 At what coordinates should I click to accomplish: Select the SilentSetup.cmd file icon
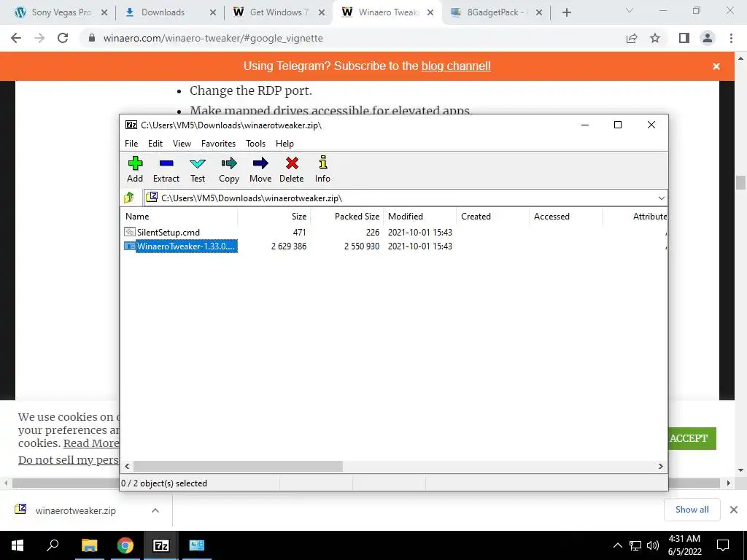[130, 232]
